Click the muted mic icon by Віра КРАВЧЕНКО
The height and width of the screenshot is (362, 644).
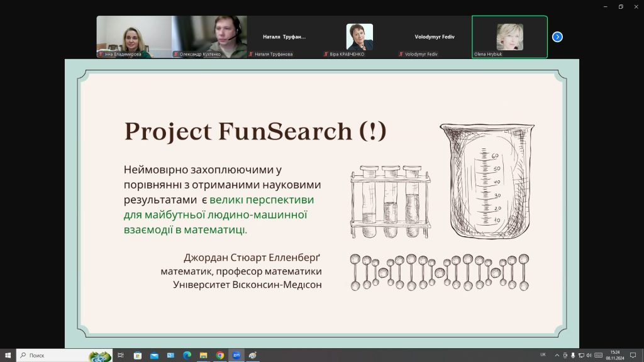click(x=326, y=54)
